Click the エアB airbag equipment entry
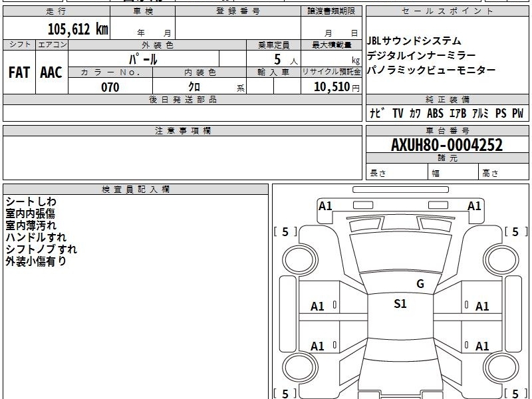532x399 pixels. click(x=458, y=113)
